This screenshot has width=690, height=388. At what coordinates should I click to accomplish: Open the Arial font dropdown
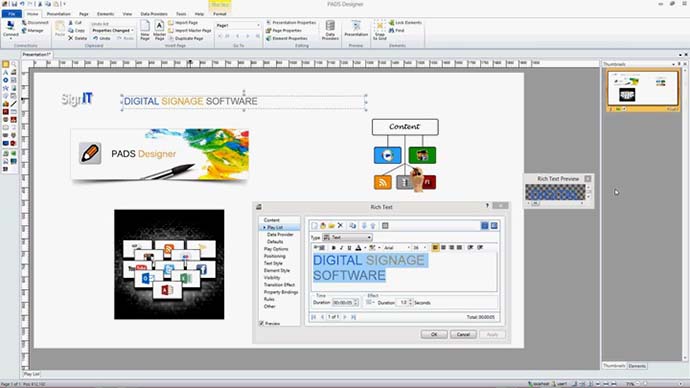[396, 248]
